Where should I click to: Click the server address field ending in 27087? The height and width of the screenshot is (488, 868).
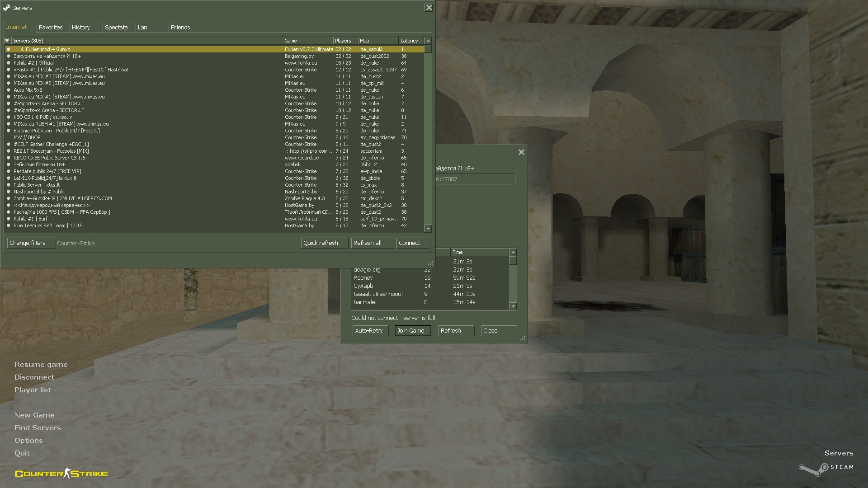coord(475,179)
